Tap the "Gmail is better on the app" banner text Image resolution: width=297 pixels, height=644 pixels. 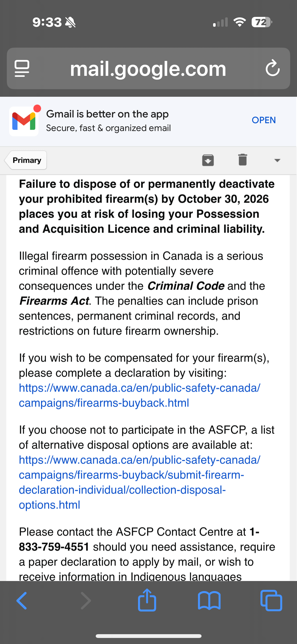click(x=108, y=114)
